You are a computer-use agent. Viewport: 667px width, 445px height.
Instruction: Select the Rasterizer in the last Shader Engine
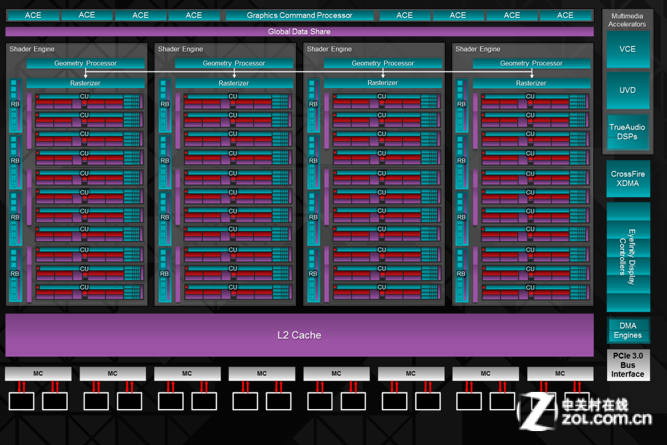coord(531,83)
